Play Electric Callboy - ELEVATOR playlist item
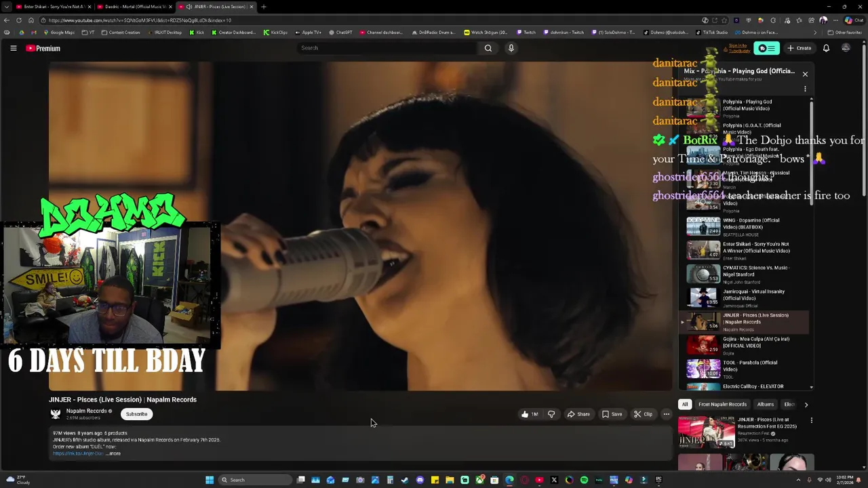Image resolution: width=868 pixels, height=488 pixels. (x=744, y=386)
